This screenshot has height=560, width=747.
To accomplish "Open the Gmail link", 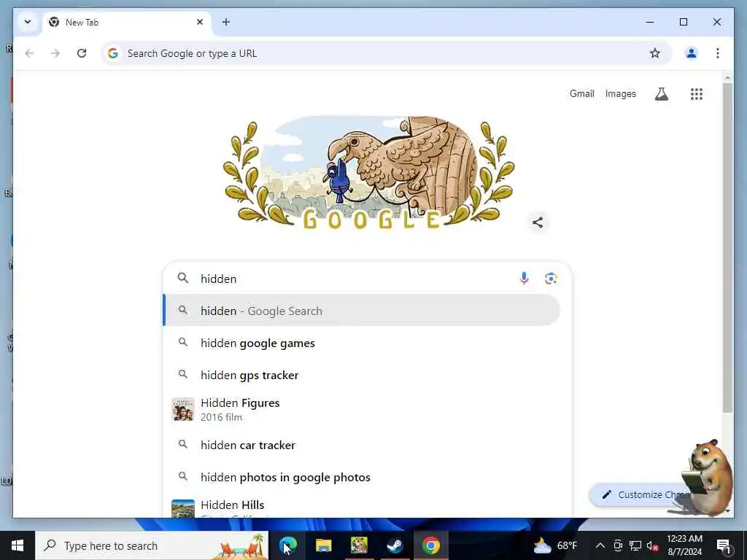I will [581, 94].
